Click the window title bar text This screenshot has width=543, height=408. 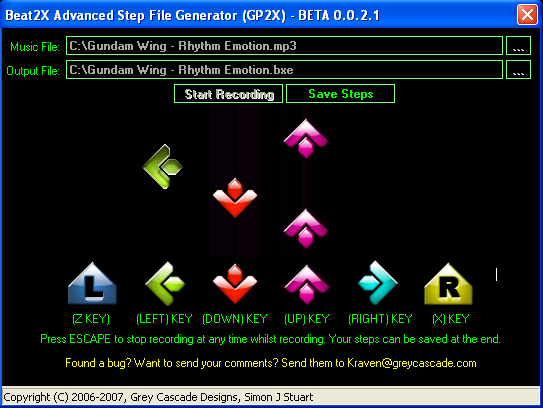pos(193,15)
